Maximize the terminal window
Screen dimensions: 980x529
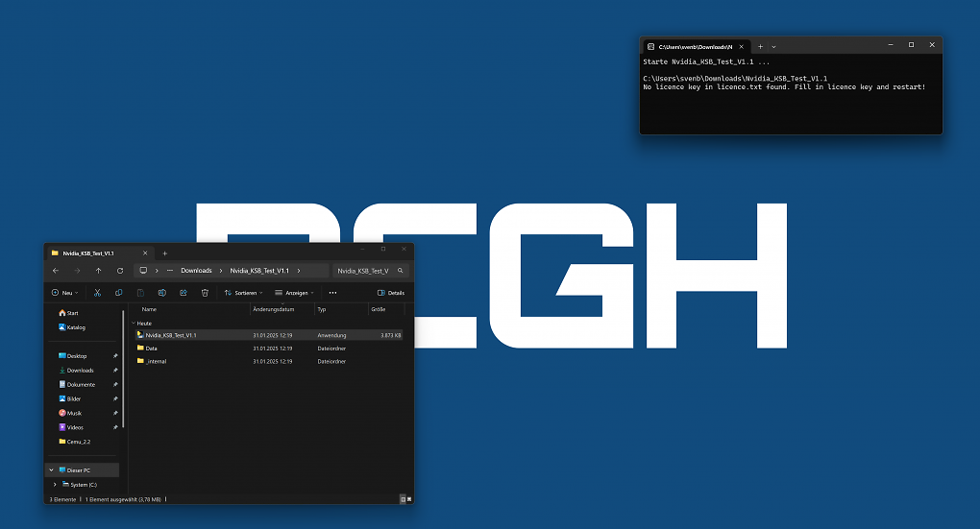(x=911, y=45)
